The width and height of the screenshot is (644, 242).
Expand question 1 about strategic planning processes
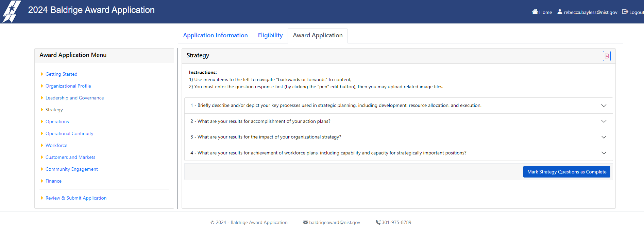[604, 106]
